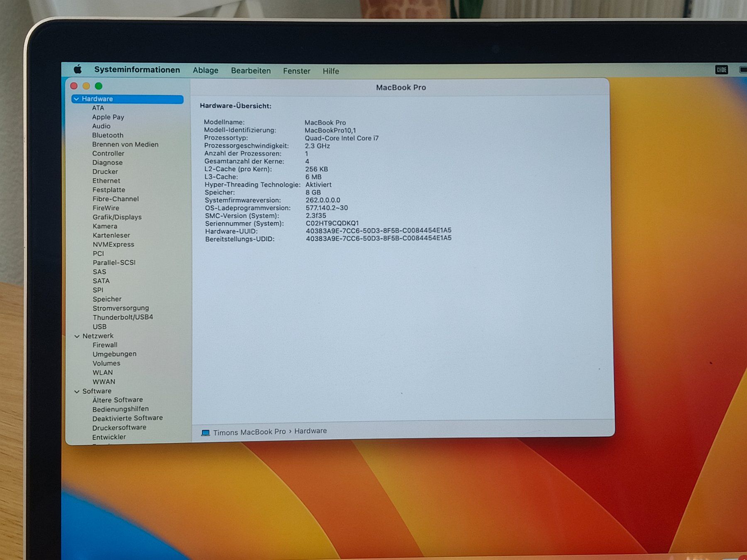Select Umgebungen under Netzwerk
Viewport: 747px width, 560px height.
[115, 354]
